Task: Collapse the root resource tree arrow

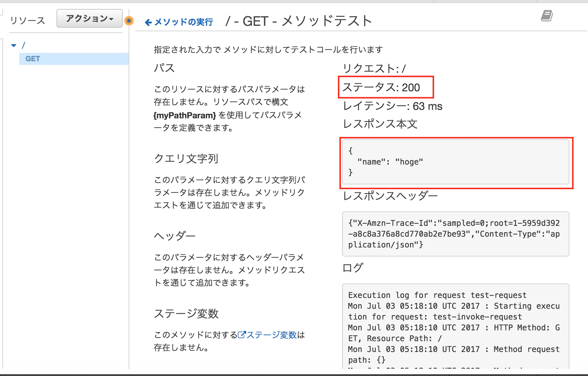Action: coord(14,45)
